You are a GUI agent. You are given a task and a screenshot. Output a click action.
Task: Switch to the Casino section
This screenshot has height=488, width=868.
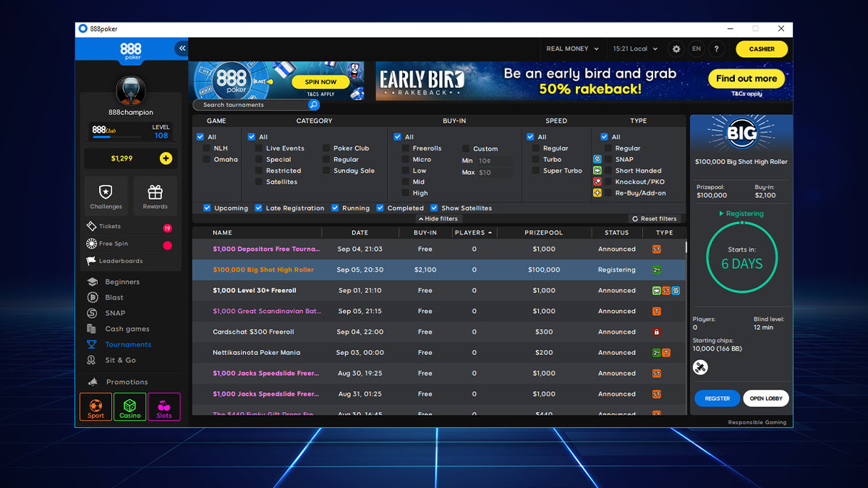click(x=129, y=407)
